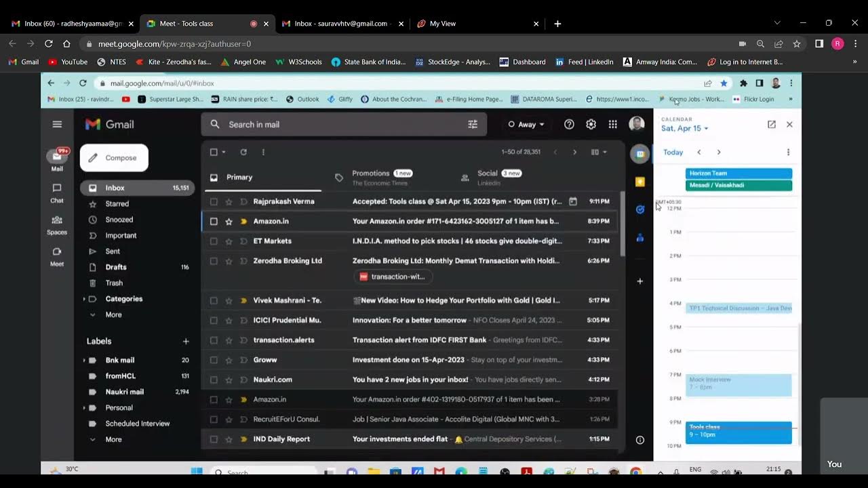868x488 pixels.
Task: Switch to Meet - Tools class browser tab
Action: tap(206, 23)
